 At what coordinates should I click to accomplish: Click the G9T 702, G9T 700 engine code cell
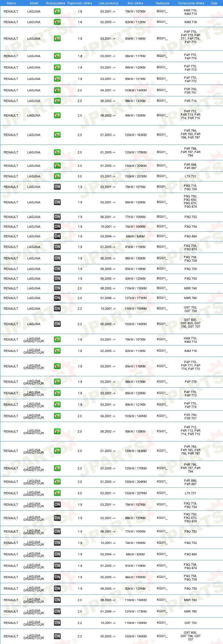pyautogui.click(x=190, y=309)
